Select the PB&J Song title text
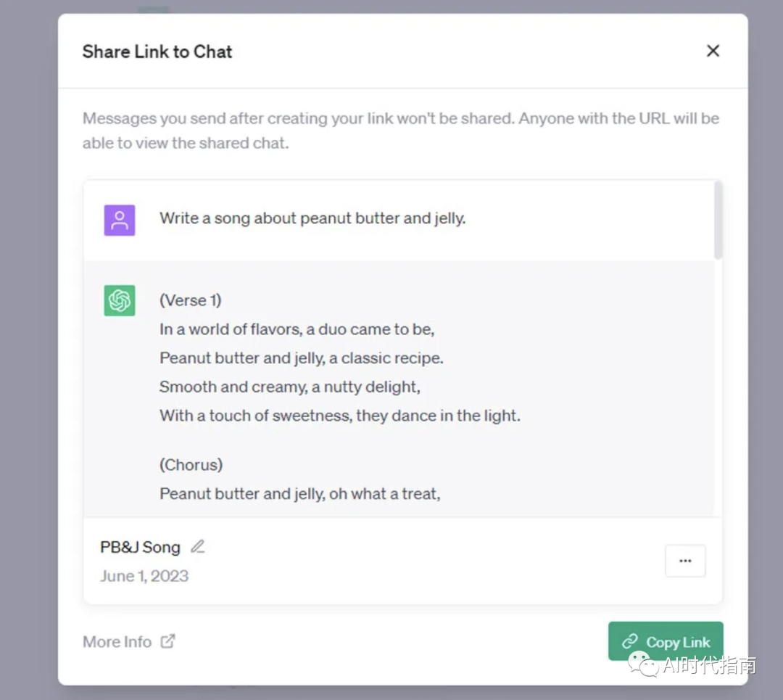 140,547
